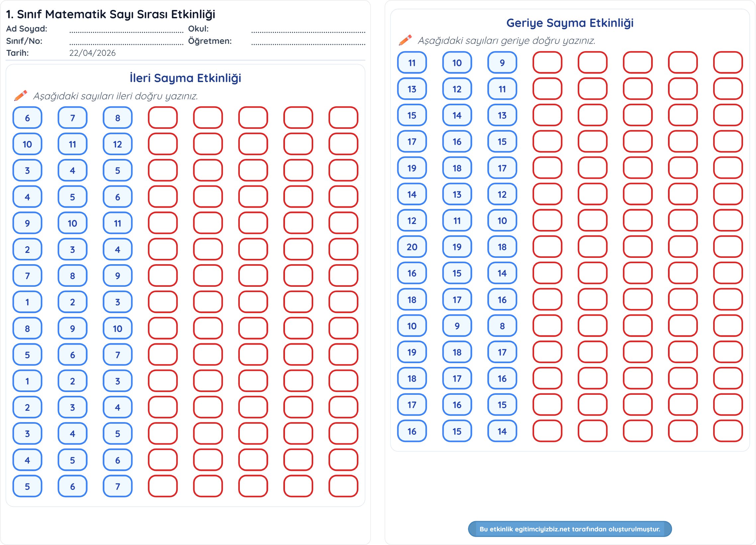This screenshot has height=545, width=756.
Task: Select the number 12 box in İleri Sayma
Action: 117,144
